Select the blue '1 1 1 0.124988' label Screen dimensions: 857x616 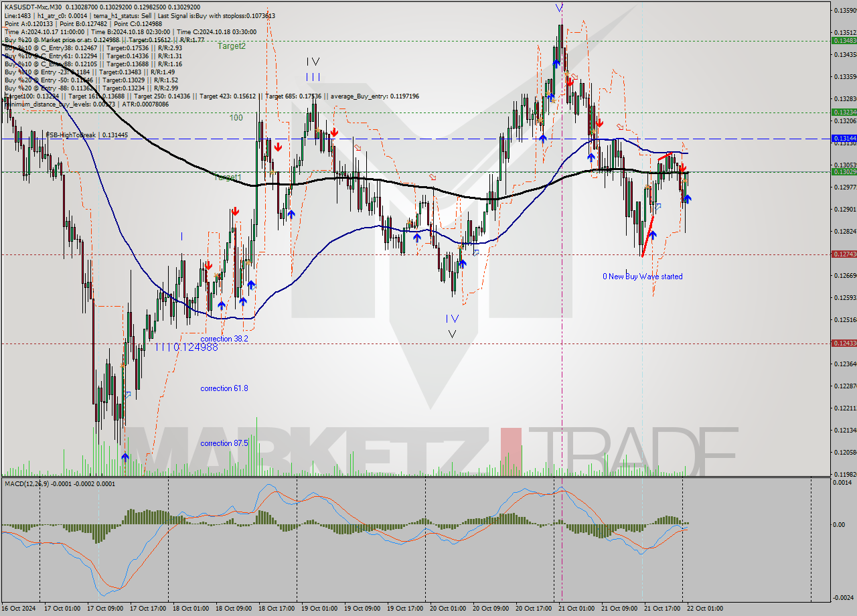coord(186,348)
